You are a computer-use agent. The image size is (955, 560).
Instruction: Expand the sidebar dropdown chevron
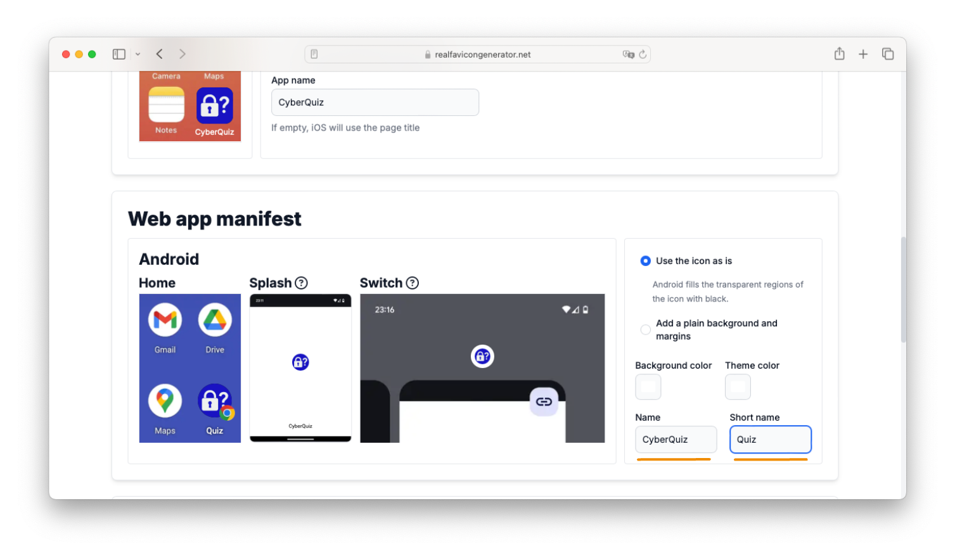pos(138,54)
